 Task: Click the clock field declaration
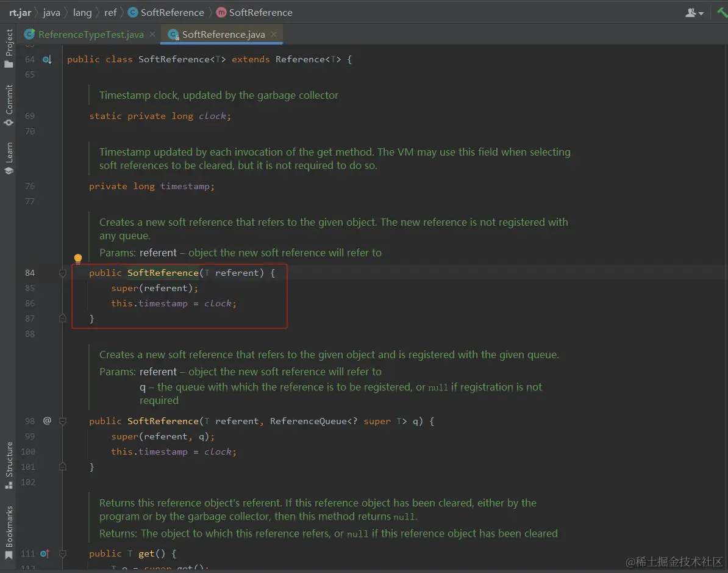point(212,116)
